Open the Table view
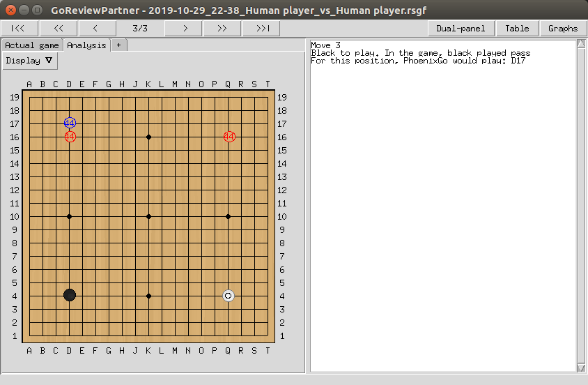This screenshot has height=385, width=588. 517,28
